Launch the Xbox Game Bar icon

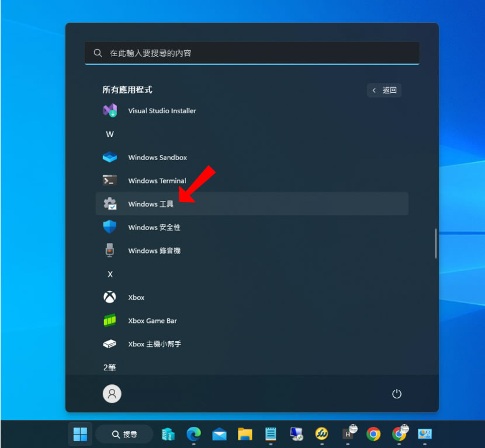(x=110, y=321)
